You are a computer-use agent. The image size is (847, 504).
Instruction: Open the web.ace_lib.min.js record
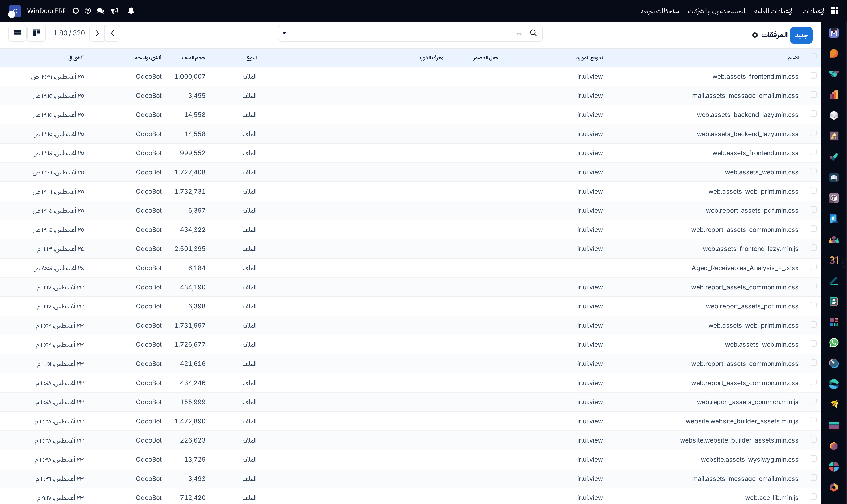(772, 498)
